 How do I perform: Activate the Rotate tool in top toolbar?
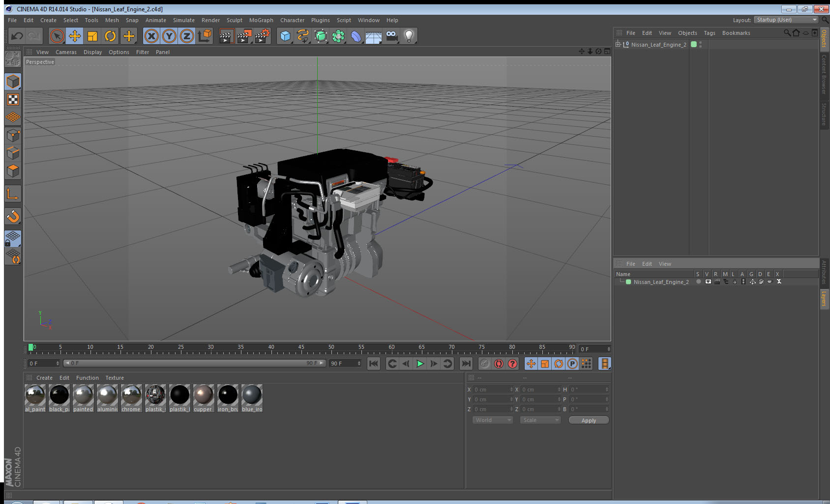110,36
